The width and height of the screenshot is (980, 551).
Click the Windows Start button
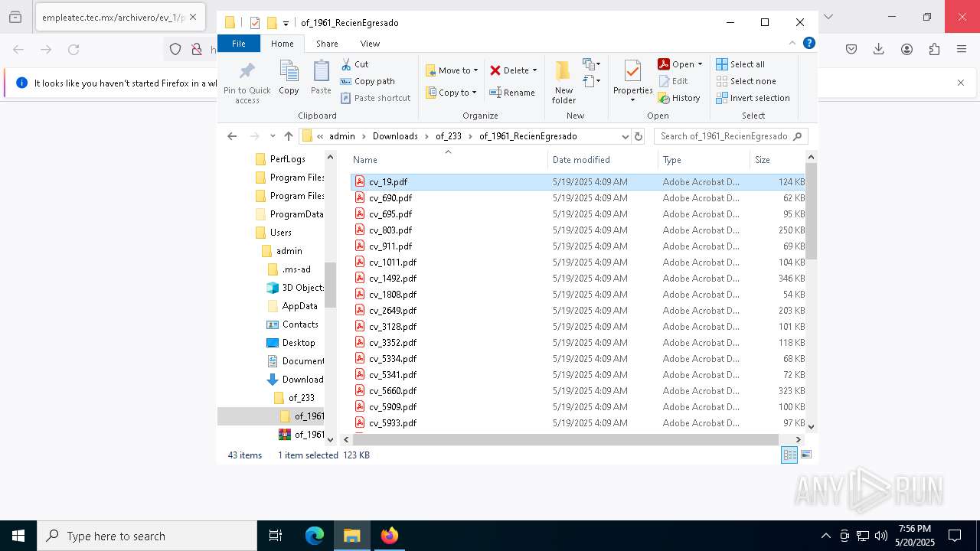[x=18, y=536]
